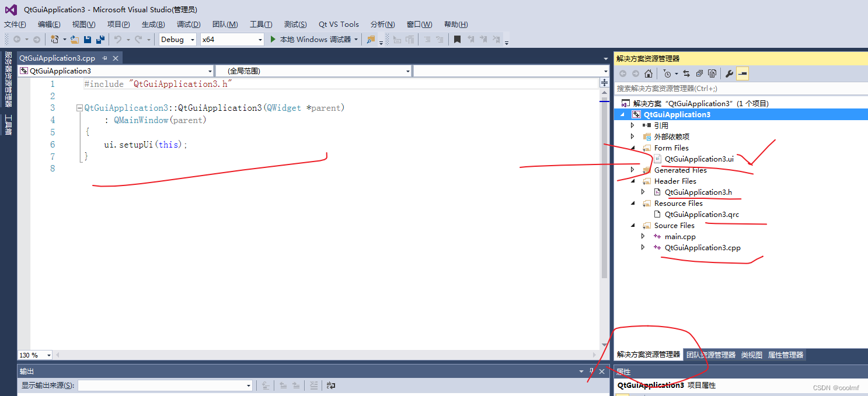Pin the QtGuiApplication3.cpp tab

(104, 58)
